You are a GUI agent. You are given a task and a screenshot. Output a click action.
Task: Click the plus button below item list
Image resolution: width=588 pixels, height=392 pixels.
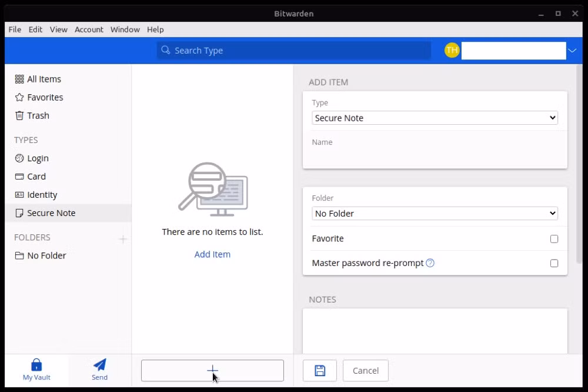(212, 371)
